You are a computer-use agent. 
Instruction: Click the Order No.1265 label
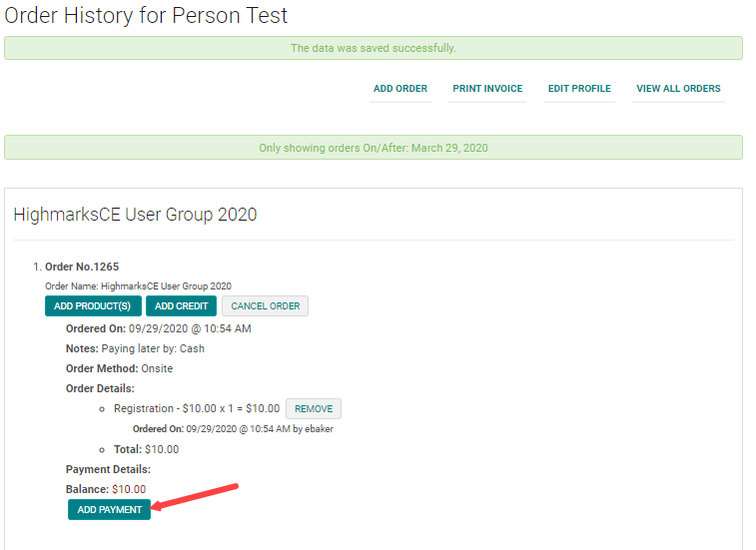click(x=82, y=268)
